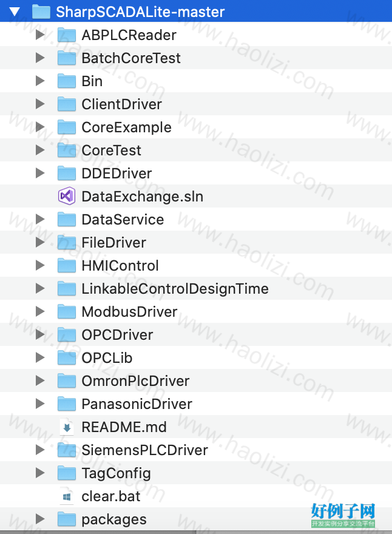The image size is (392, 534).
Task: Select the OPCLib label
Action: 107,358
